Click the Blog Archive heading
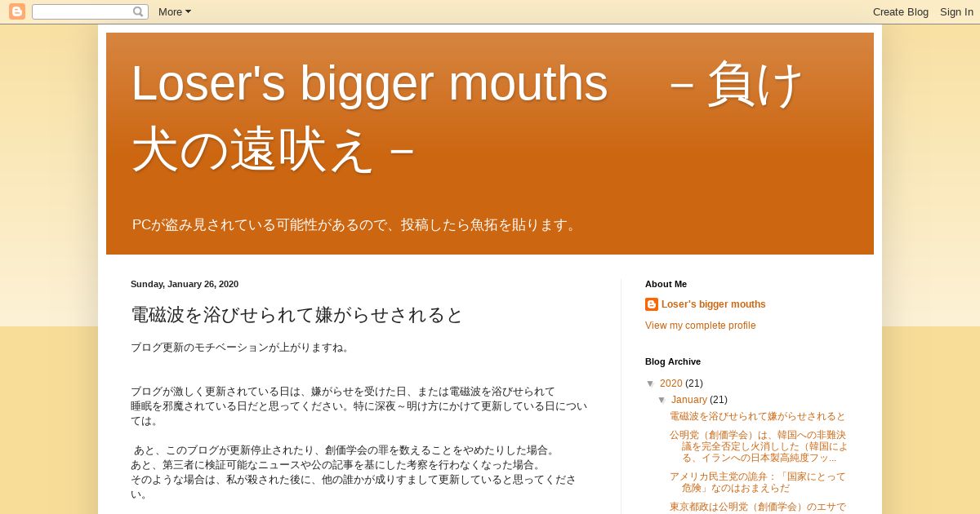This screenshot has width=980, height=514. point(673,361)
